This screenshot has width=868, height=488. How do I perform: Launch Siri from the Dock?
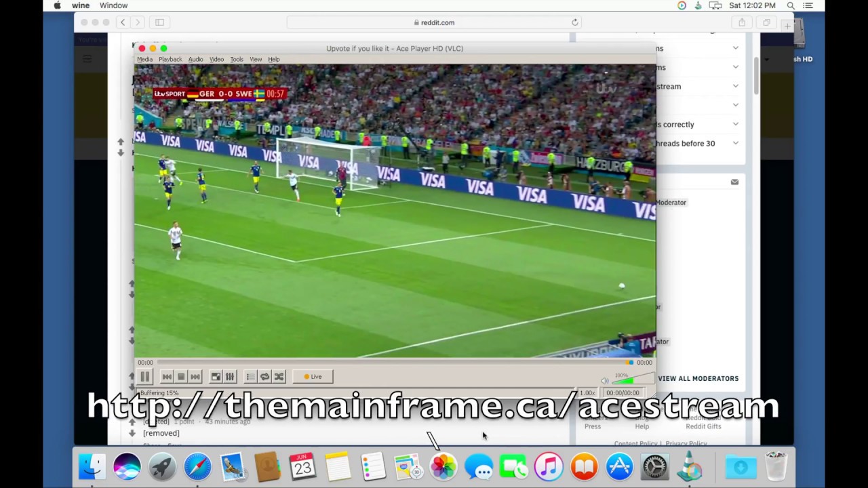127,467
